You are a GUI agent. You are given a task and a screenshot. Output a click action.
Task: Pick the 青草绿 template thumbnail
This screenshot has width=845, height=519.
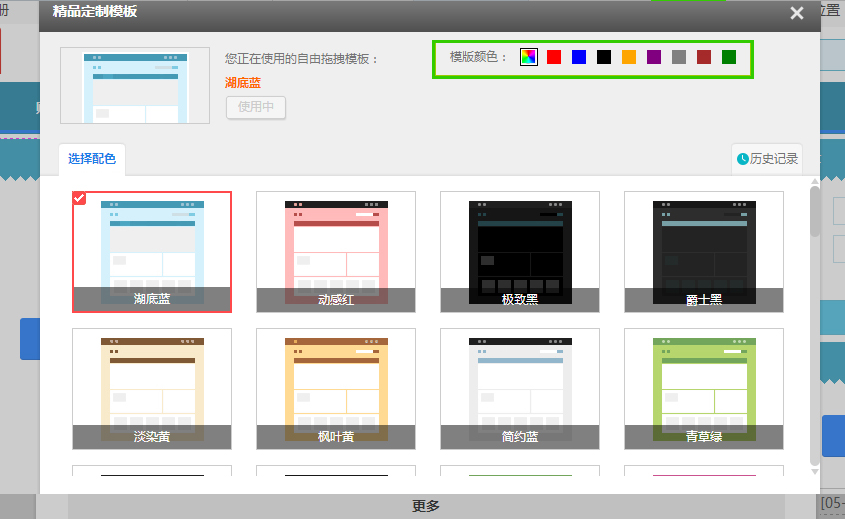(x=704, y=389)
